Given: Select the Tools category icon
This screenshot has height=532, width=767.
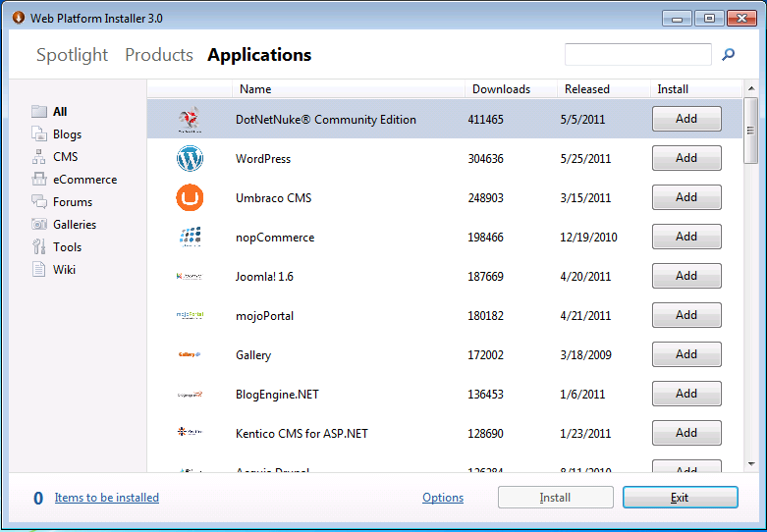Looking at the screenshot, I should 39,246.
